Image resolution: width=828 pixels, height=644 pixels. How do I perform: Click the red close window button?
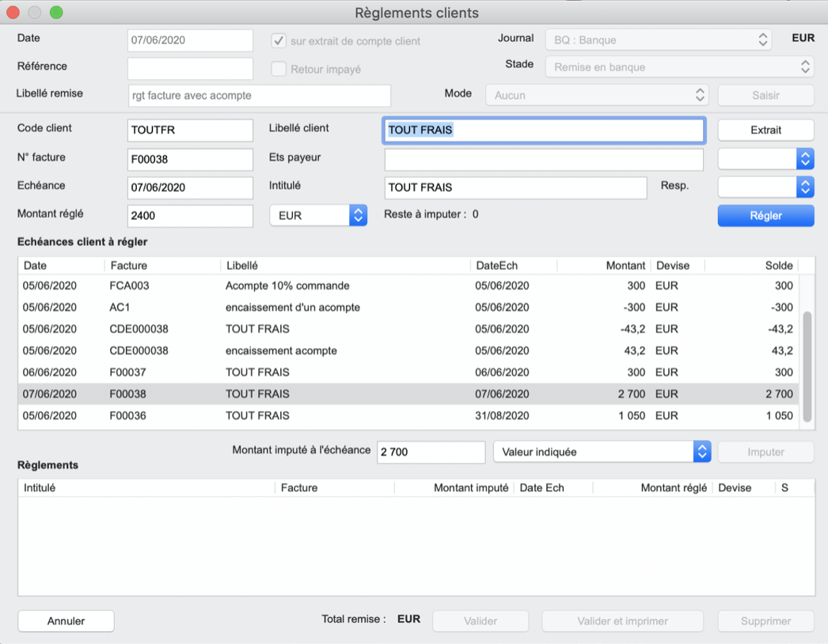click(x=13, y=12)
